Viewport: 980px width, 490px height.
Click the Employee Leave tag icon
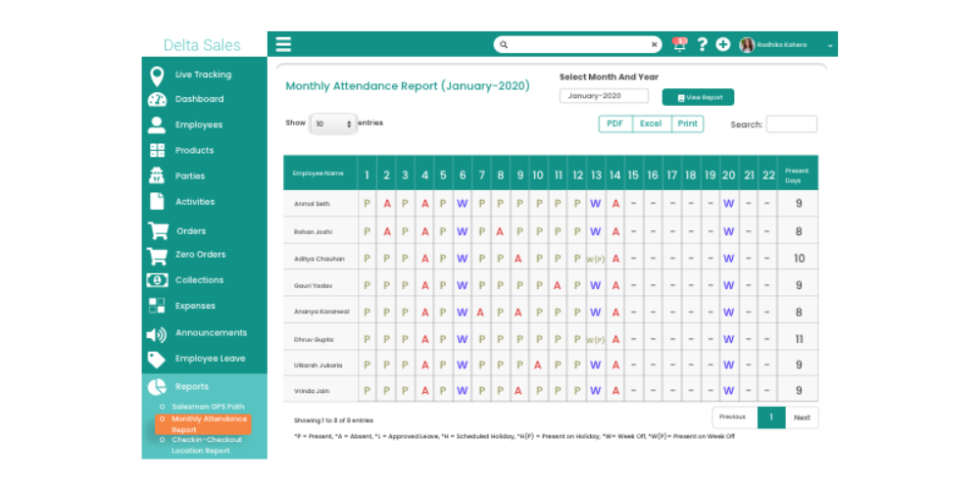pos(156,360)
